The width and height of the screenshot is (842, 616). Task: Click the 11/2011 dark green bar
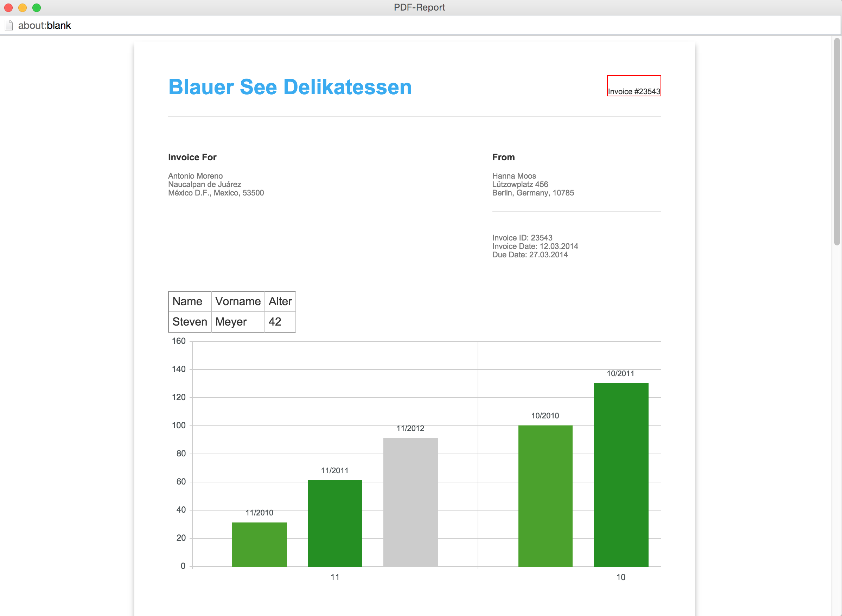click(x=335, y=523)
